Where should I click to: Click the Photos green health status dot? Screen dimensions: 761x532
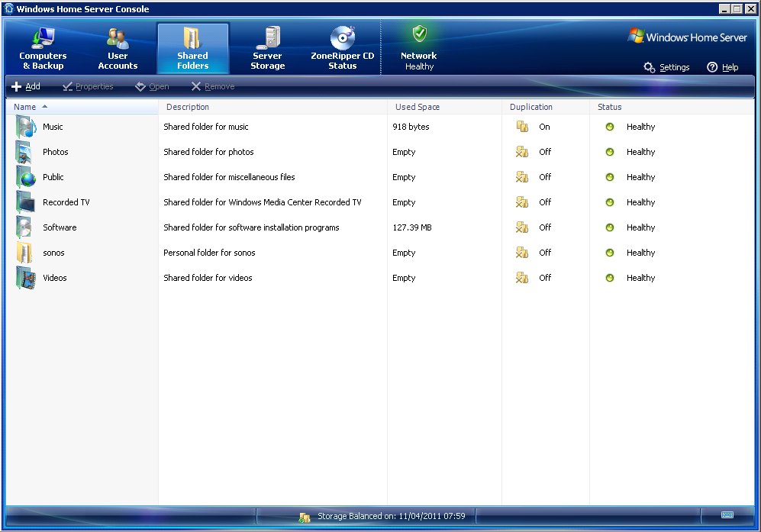(x=610, y=152)
